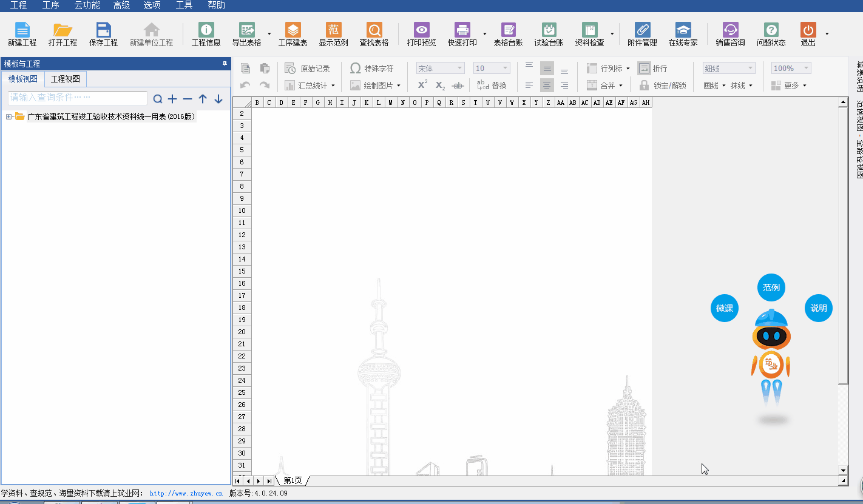The height and width of the screenshot is (504, 863).
Task: Switch to 工程视图 tab
Action: click(x=65, y=79)
